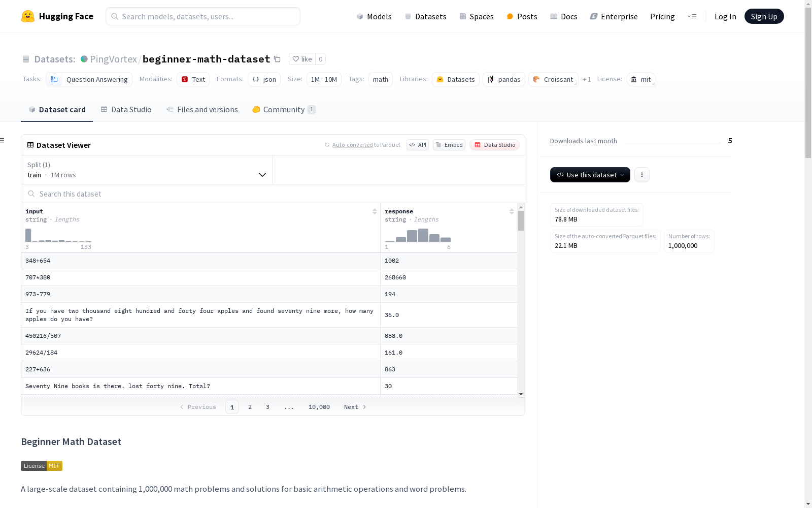Open the Files and versions tab
812x508 pixels.
(x=202, y=110)
